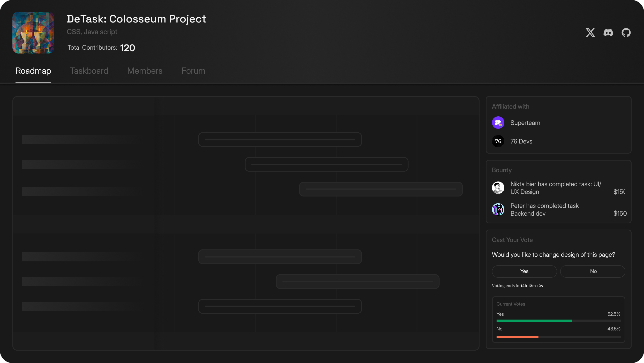Viewport: 644px width, 363px height.
Task: Open Peter's completed Backend dev bounty
Action: click(544, 210)
